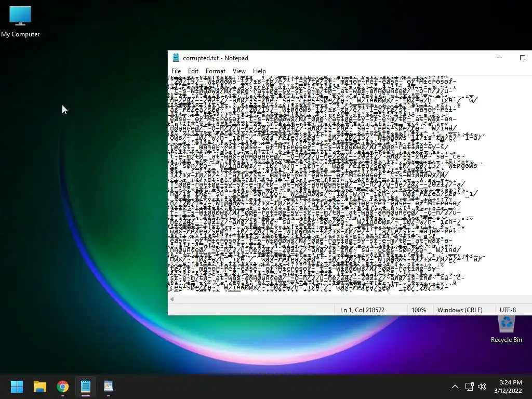Click the corrupted.txt - Notepad title text
The image size is (532, 399).
point(216,58)
